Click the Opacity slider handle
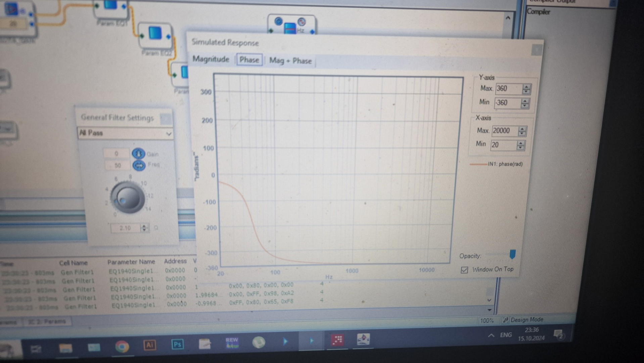Screen dimensions: 644x363 pyautogui.click(x=512, y=254)
